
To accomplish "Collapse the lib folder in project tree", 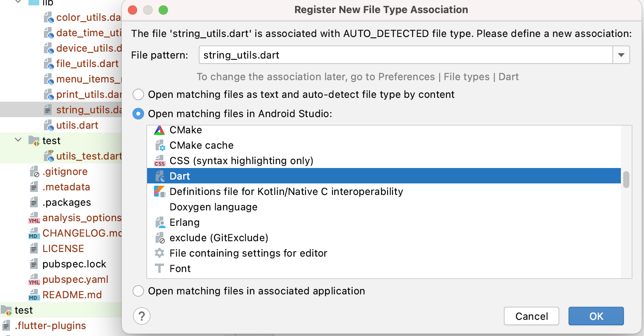I will click(x=18, y=2).
